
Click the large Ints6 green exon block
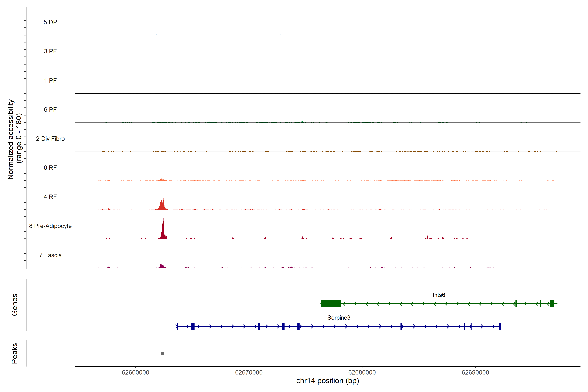click(x=331, y=303)
